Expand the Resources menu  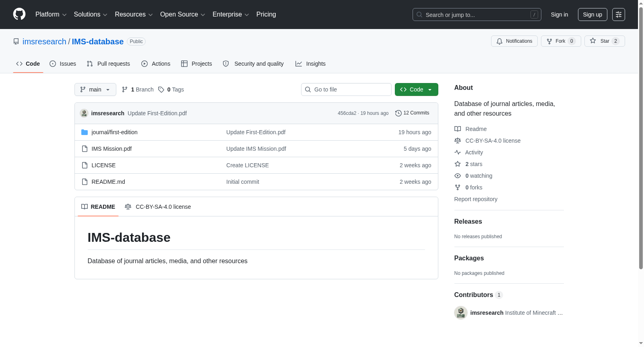click(x=134, y=15)
